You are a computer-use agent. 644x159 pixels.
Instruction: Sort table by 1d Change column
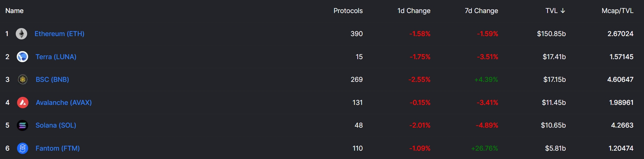tap(414, 11)
